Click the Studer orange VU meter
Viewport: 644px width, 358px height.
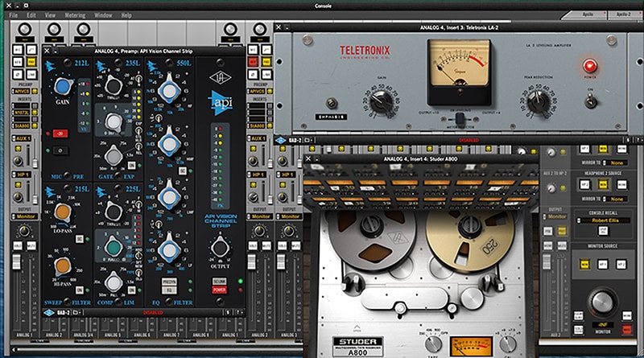click(x=471, y=347)
